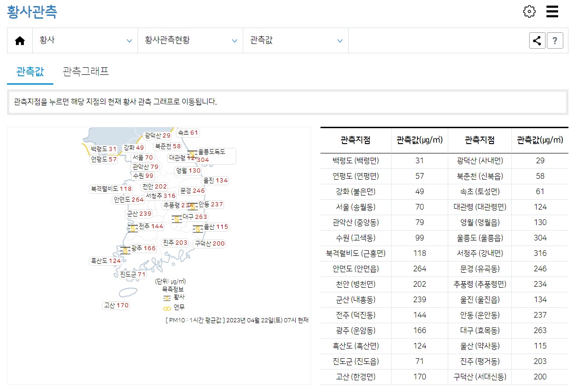
Task: Select 서울 70 station on map
Action: [x=143, y=158]
